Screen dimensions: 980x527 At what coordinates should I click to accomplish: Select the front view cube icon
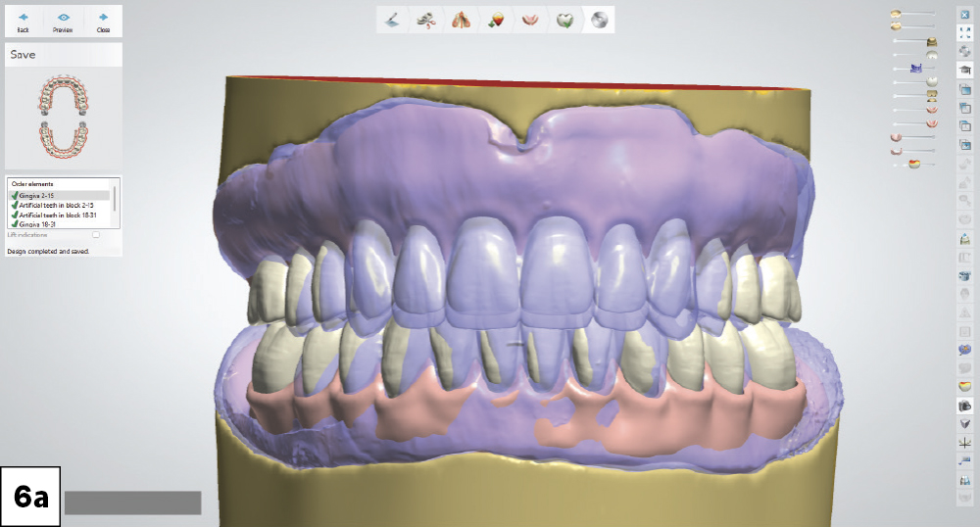pos(965,89)
